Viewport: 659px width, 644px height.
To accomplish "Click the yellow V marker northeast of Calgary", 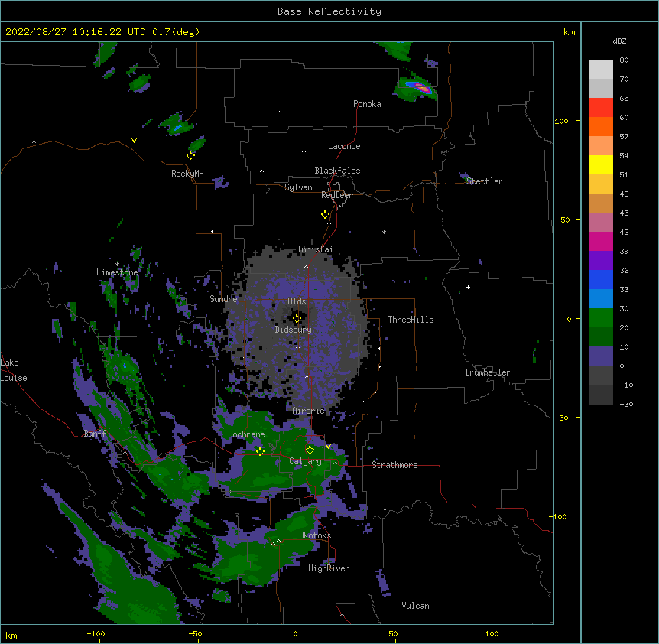I will pos(328,447).
